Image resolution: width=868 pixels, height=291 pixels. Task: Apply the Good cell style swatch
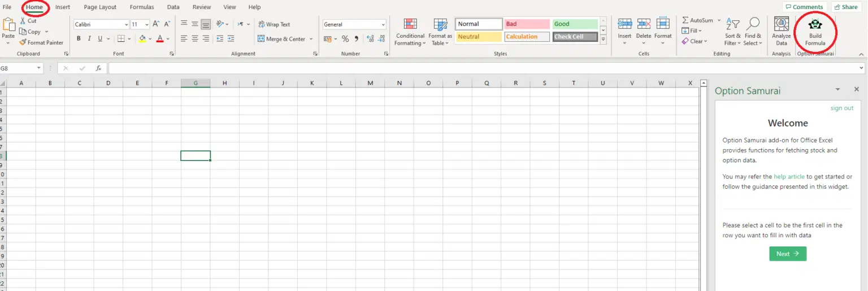tap(574, 24)
